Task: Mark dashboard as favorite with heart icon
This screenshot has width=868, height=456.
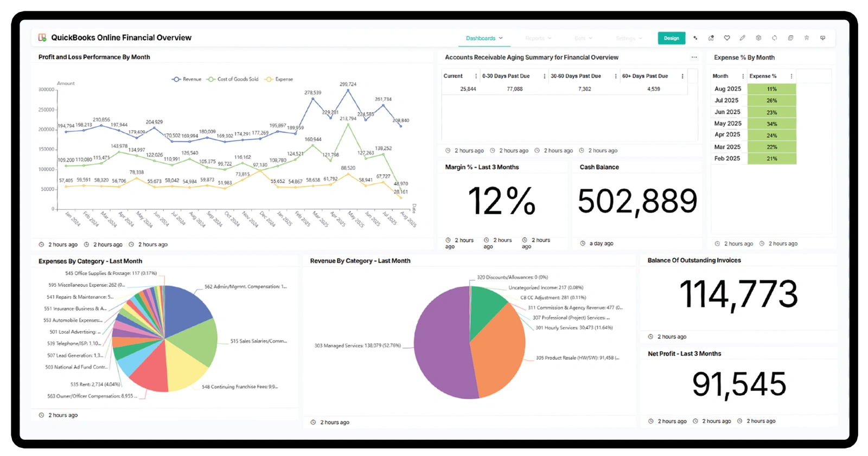Action: click(727, 38)
